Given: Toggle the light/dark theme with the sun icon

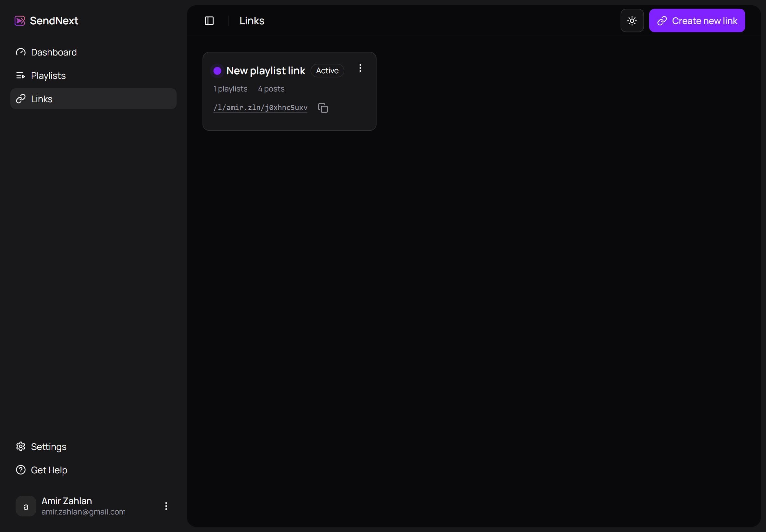Looking at the screenshot, I should coord(632,20).
